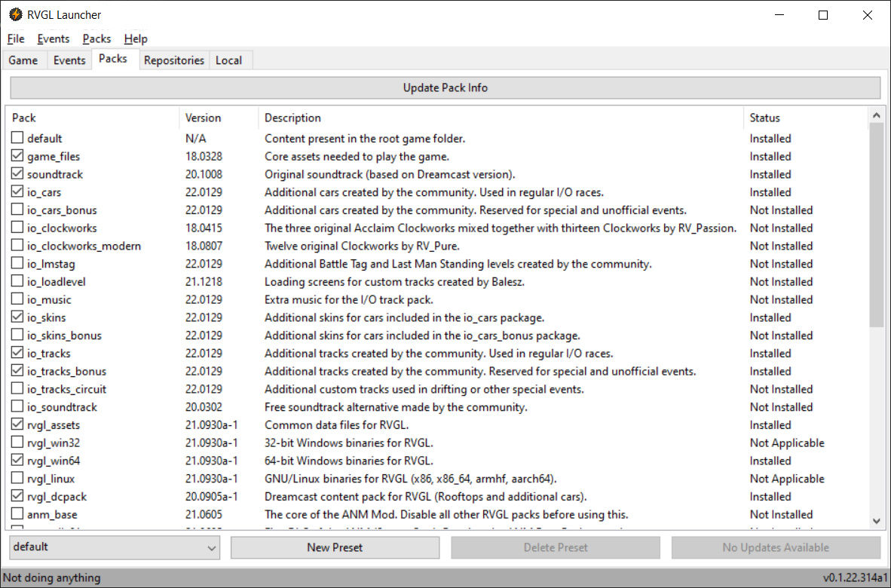Click the vertical scrollbar thumb of pack list
891x588 pixels.
coord(876,225)
